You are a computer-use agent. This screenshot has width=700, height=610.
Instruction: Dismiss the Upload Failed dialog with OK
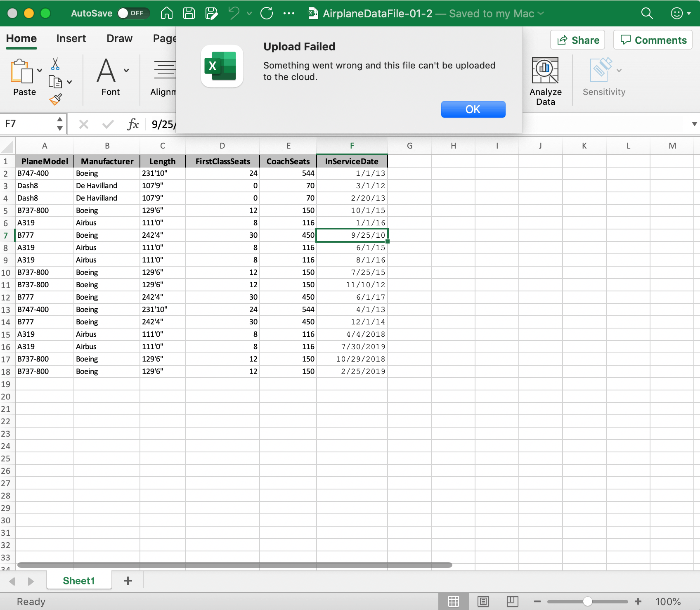[x=473, y=109]
